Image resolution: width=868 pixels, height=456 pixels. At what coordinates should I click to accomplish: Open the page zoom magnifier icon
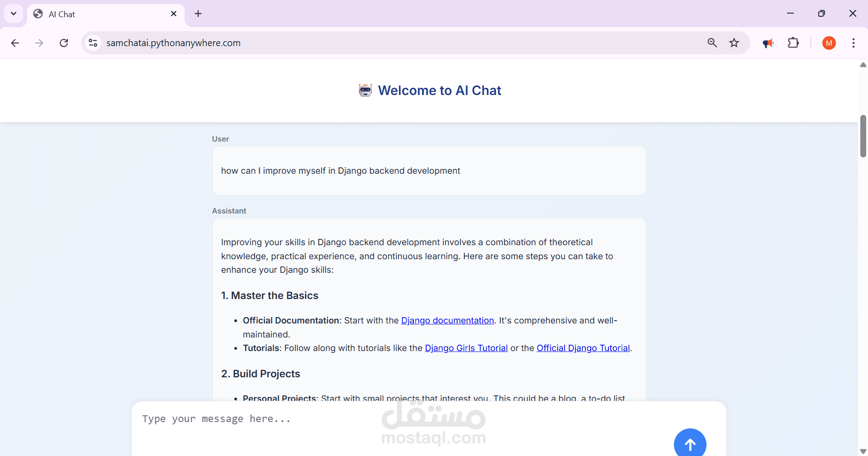click(712, 43)
